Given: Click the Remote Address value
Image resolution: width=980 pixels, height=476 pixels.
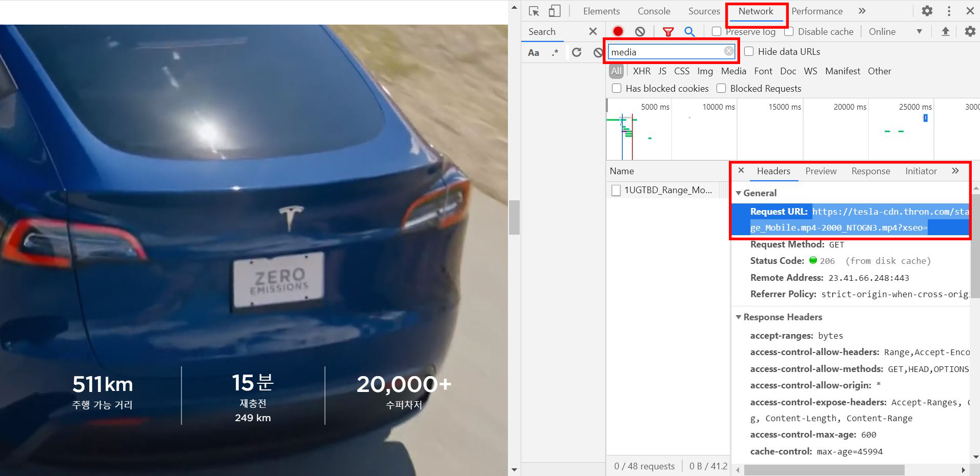Looking at the screenshot, I should [x=869, y=278].
